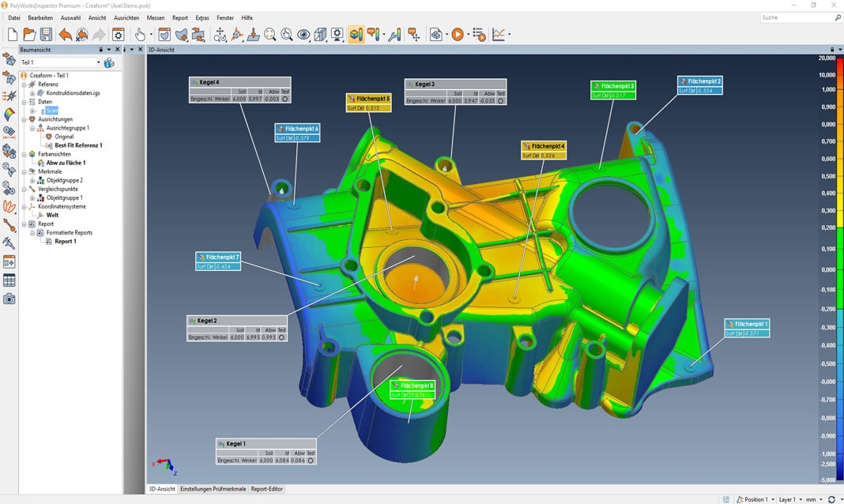Image resolution: width=844 pixels, height=504 pixels.
Task: Toggle the highlighted color scale display button
Action: 355,35
